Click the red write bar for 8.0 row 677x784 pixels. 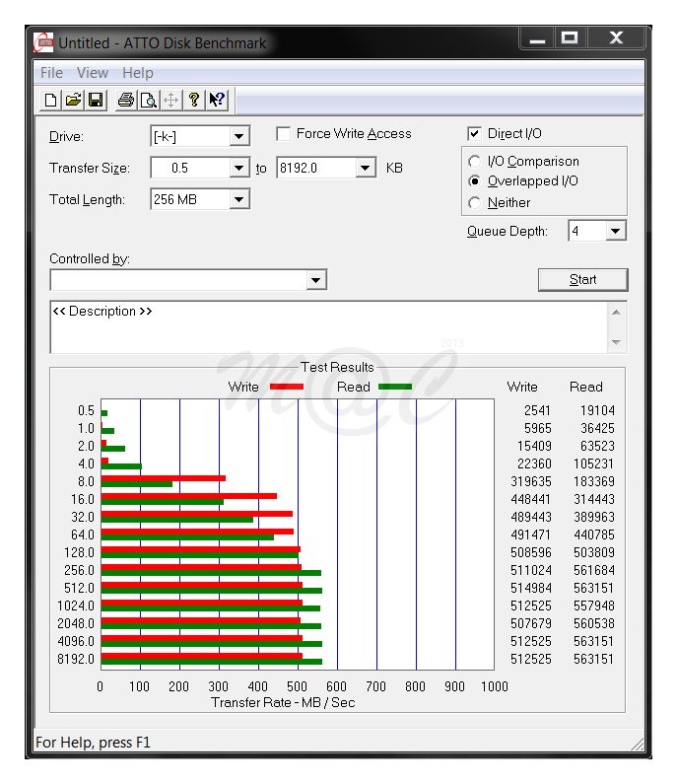point(164,478)
